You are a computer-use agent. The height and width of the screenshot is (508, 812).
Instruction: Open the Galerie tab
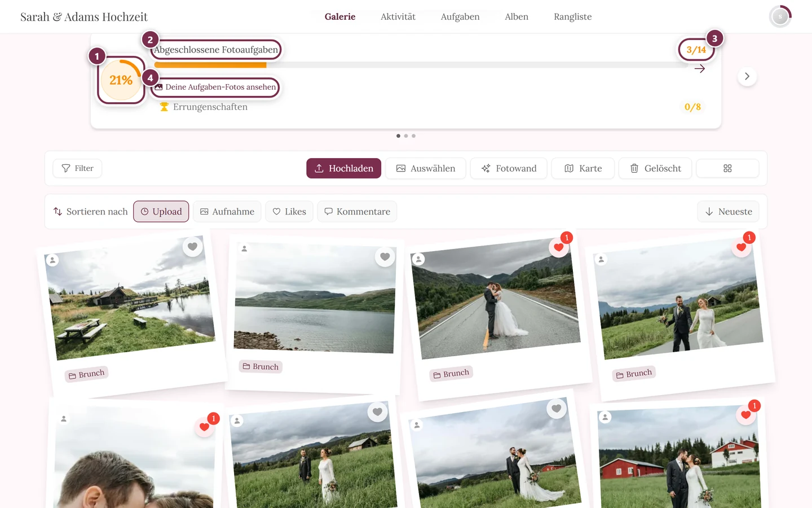click(x=340, y=17)
